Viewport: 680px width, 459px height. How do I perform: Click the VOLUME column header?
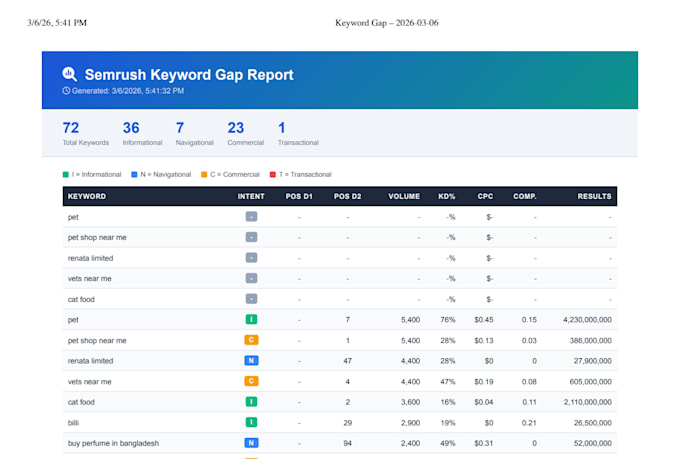coord(404,196)
